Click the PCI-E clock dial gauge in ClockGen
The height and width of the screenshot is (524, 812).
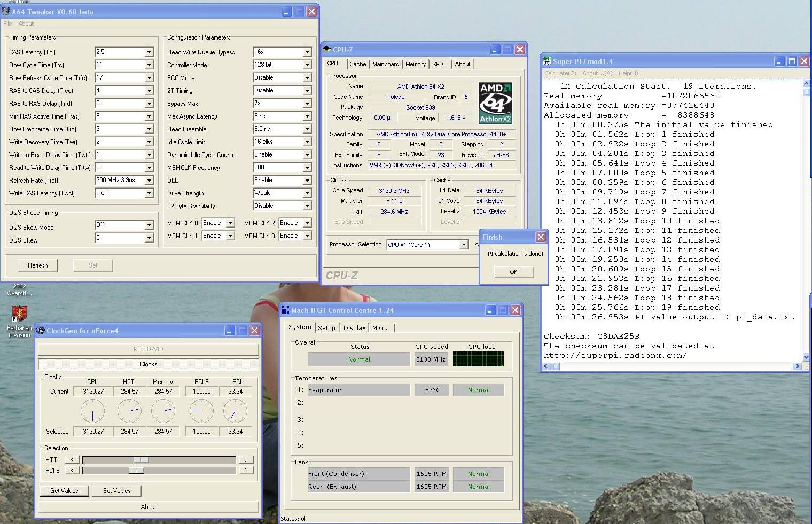click(201, 411)
